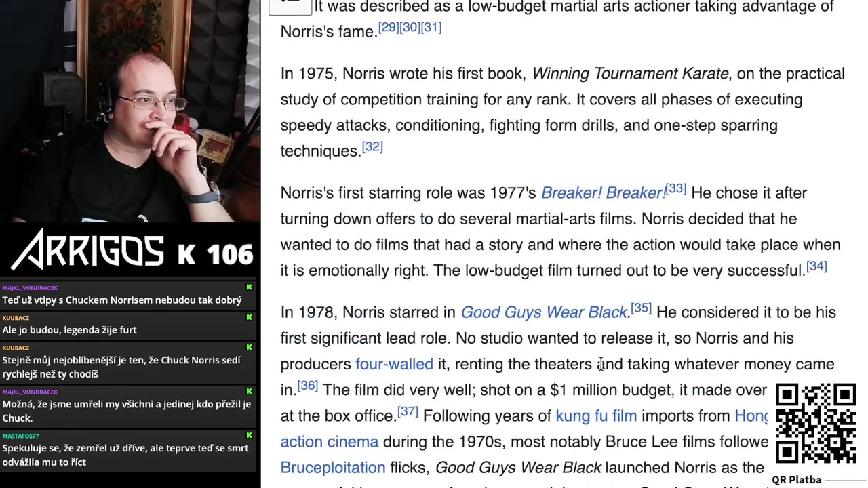Click the MASTAFOS77 username in chat
Image resolution: width=868 pixels, height=488 pixels.
20,436
